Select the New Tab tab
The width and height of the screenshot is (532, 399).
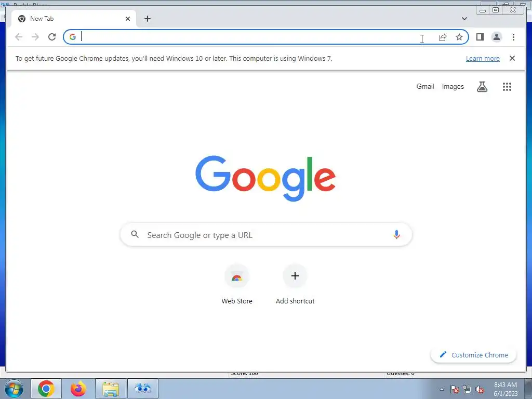[x=74, y=19]
